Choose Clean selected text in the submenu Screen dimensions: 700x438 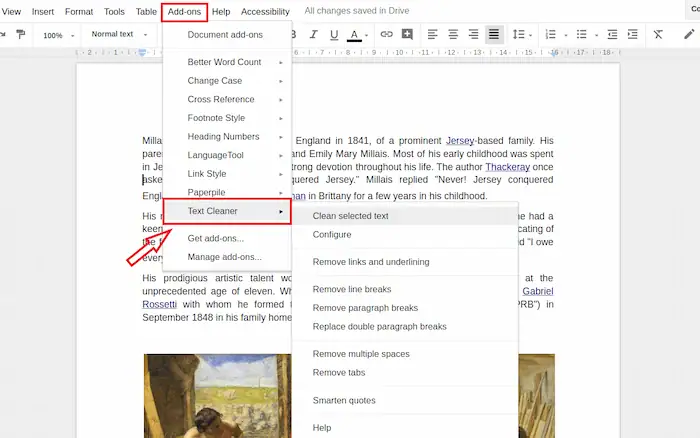pos(350,216)
